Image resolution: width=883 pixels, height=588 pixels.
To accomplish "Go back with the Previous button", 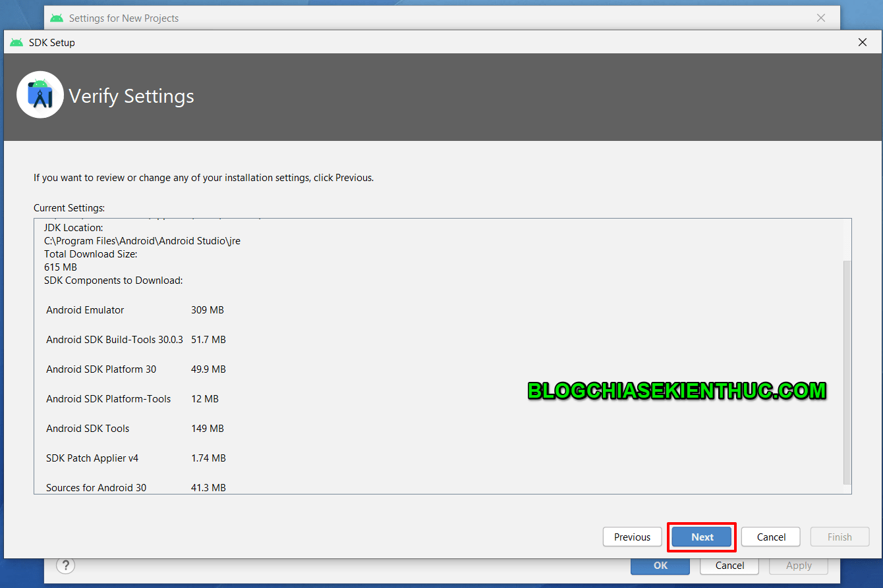I will pos(632,537).
